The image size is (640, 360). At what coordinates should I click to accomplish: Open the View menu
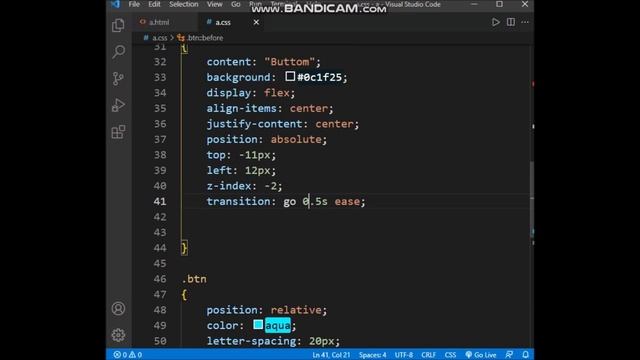[214, 4]
